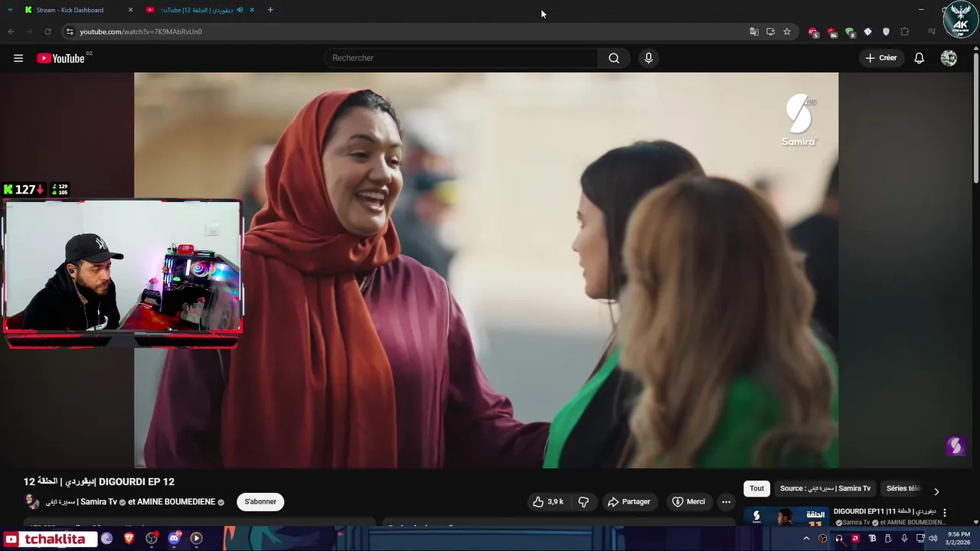Click the microphone tray icon
980x551 pixels.
tap(904, 539)
